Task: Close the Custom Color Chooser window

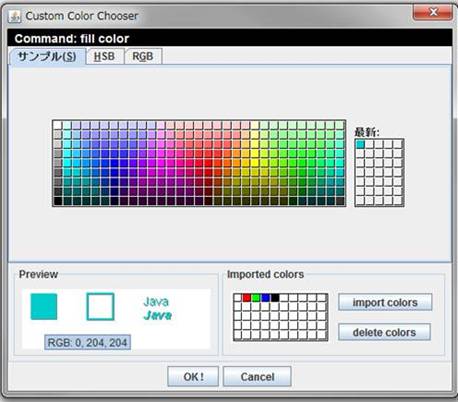Action: 433,13
